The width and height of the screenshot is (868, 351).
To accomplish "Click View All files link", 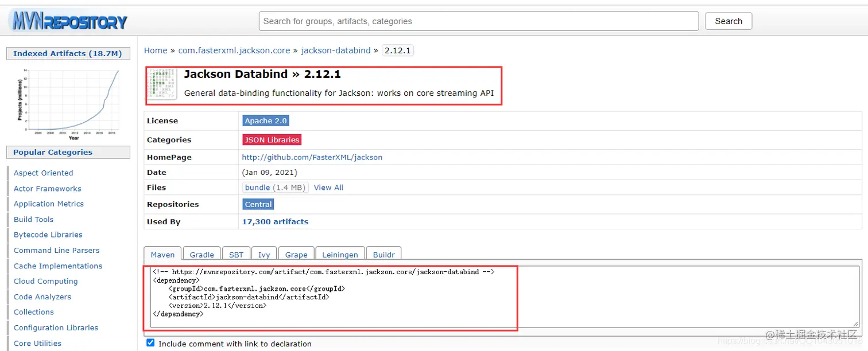I will click(x=328, y=188).
